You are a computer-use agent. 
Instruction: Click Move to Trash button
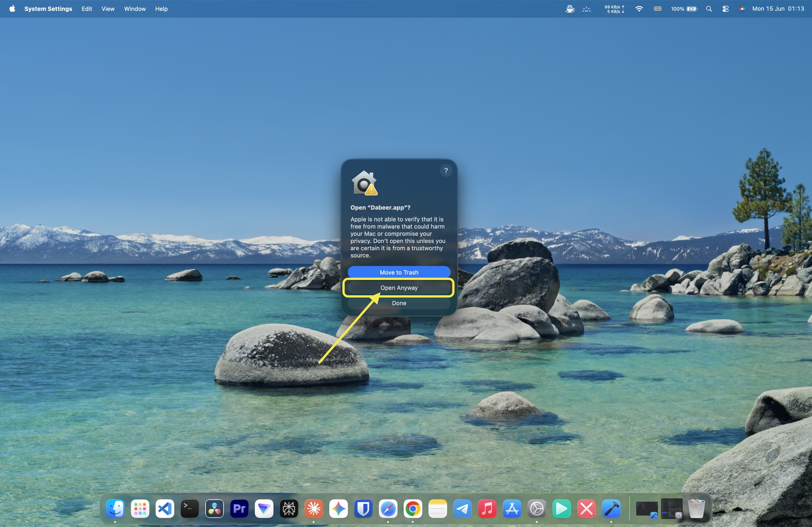tap(399, 272)
